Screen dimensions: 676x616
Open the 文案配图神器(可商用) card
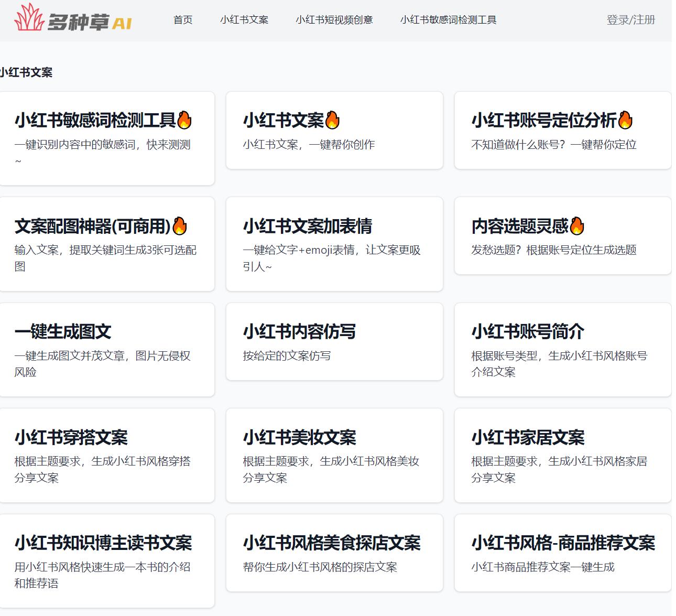[x=107, y=244]
